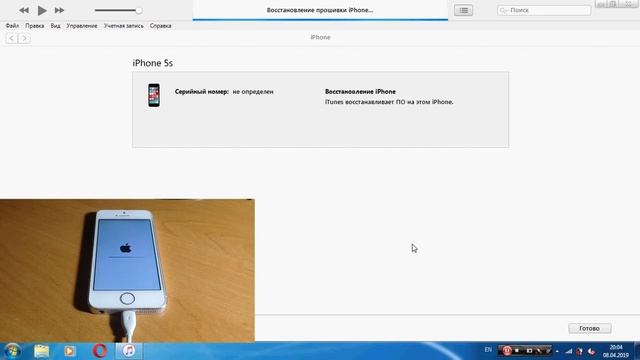Open the Учетная запись menu
This screenshot has height=360, width=640.
pos(124,26)
